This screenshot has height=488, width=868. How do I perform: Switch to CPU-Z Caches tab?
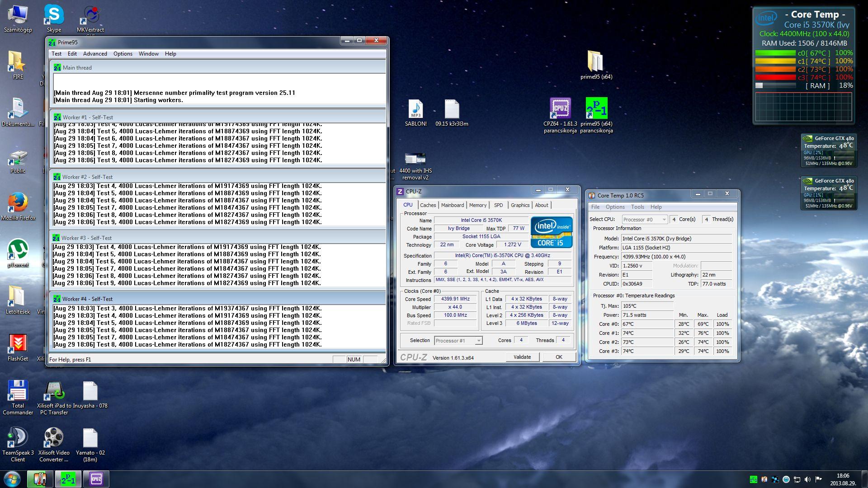click(x=428, y=205)
